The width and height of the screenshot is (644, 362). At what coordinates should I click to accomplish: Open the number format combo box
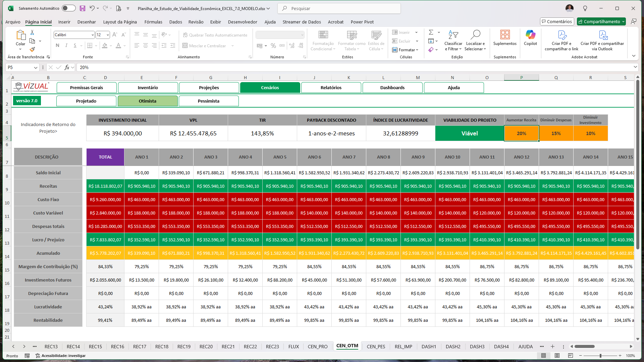(x=280, y=35)
